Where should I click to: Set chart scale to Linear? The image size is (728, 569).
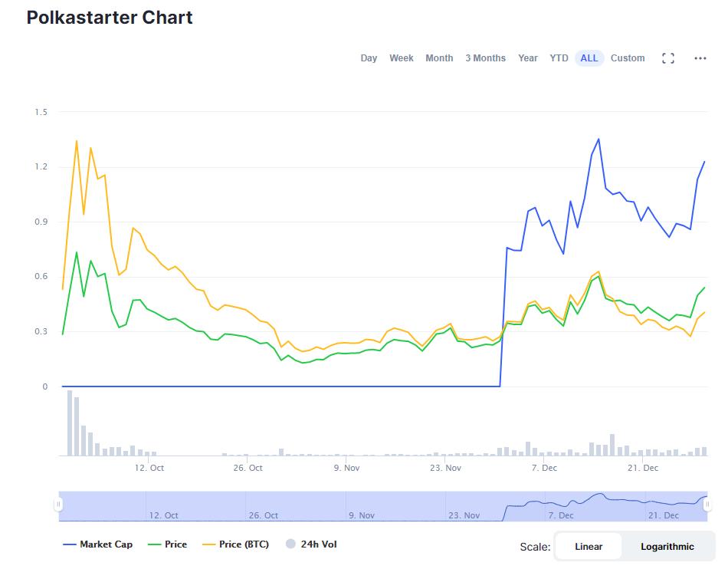(589, 546)
